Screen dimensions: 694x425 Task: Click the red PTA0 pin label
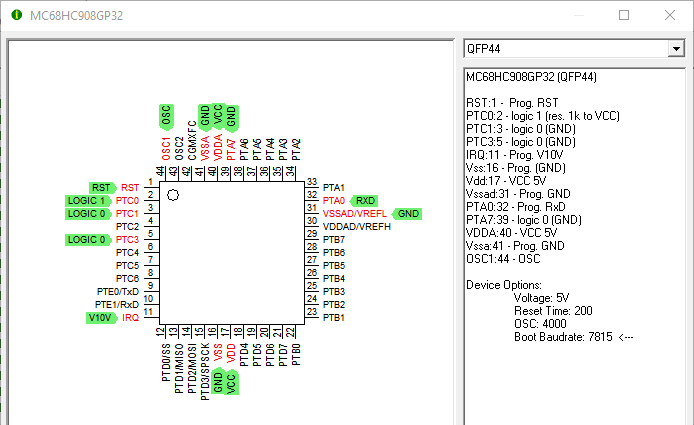[334, 201]
